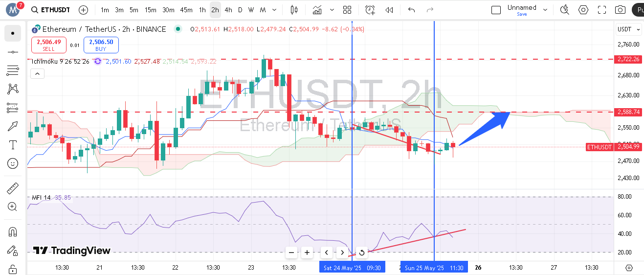Switch chart to monthly M interval
This screenshot has height=275, width=644.
[263, 10]
